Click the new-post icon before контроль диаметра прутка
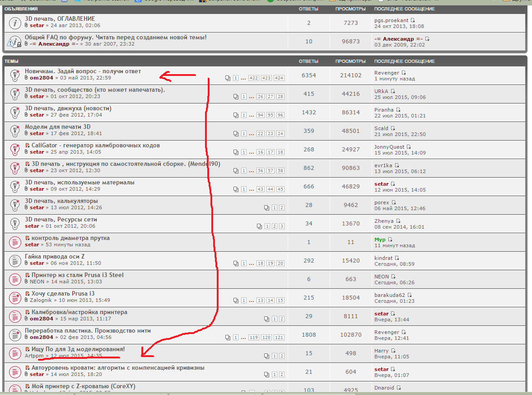The width and height of the screenshot is (532, 395). (28, 238)
